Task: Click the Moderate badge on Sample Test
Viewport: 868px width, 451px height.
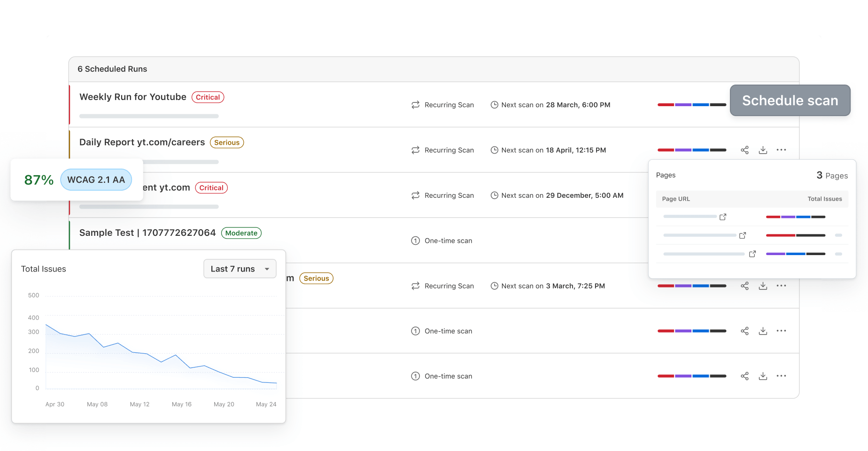Action: pos(241,233)
